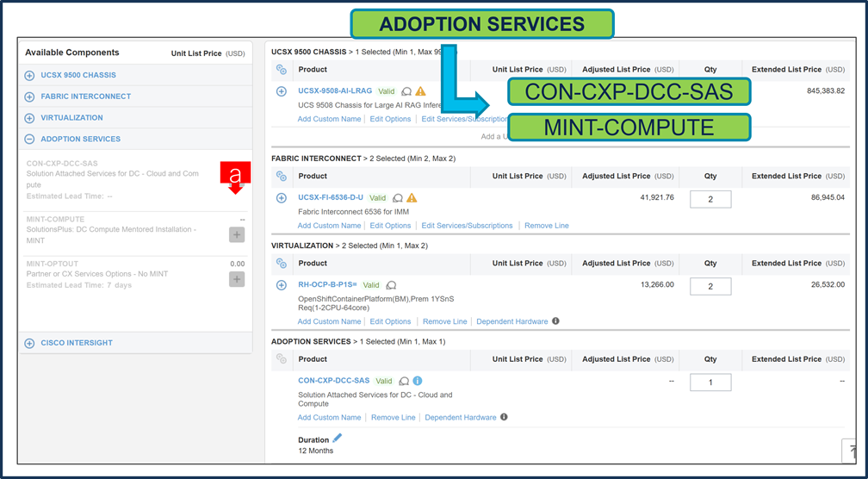Click the warning icon beside UCSX-9508-AI-LRAG

tap(421, 91)
